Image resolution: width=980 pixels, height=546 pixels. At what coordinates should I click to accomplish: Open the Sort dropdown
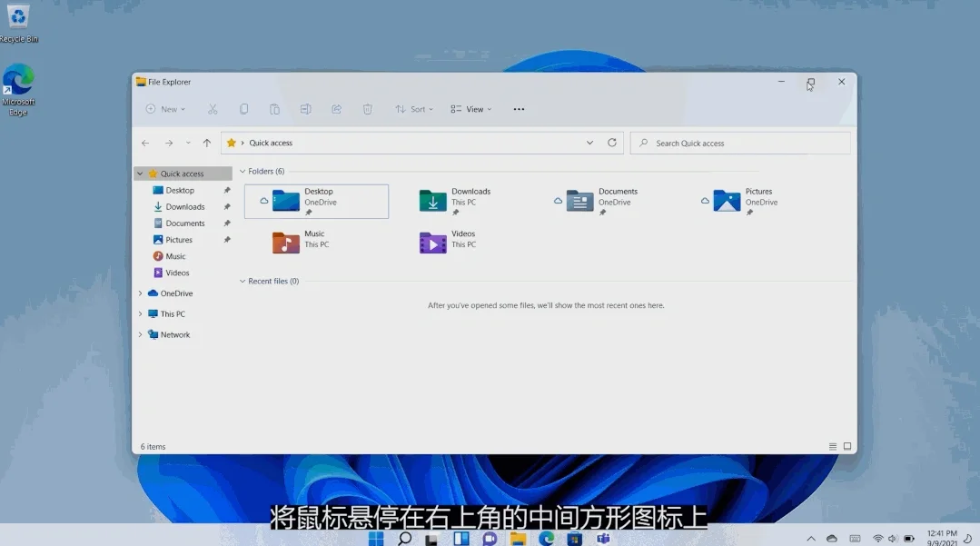coord(414,108)
